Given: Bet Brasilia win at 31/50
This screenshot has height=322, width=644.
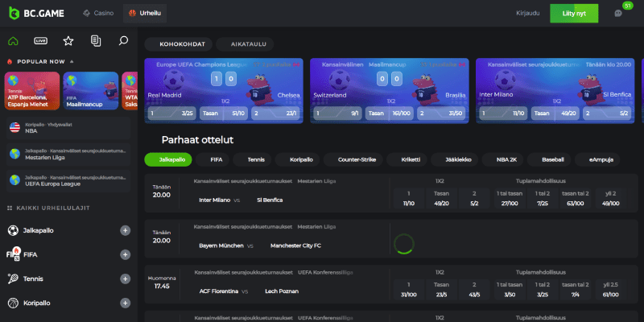Looking at the screenshot, I should [x=441, y=114].
